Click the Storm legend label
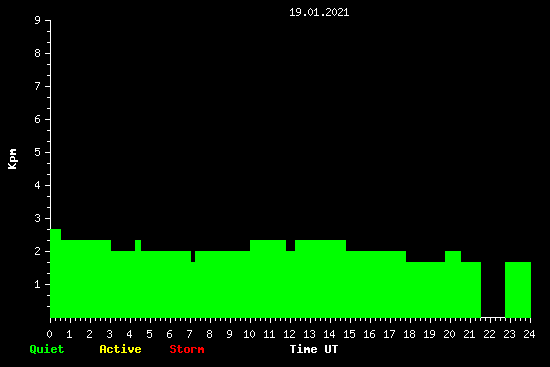The height and width of the screenshot is (367, 550). [187, 349]
